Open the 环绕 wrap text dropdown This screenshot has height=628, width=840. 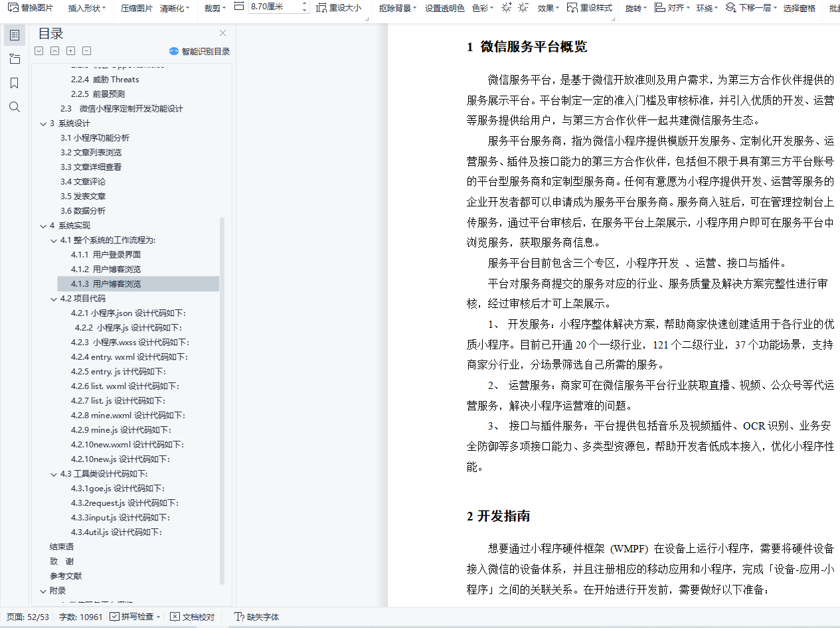707,8
